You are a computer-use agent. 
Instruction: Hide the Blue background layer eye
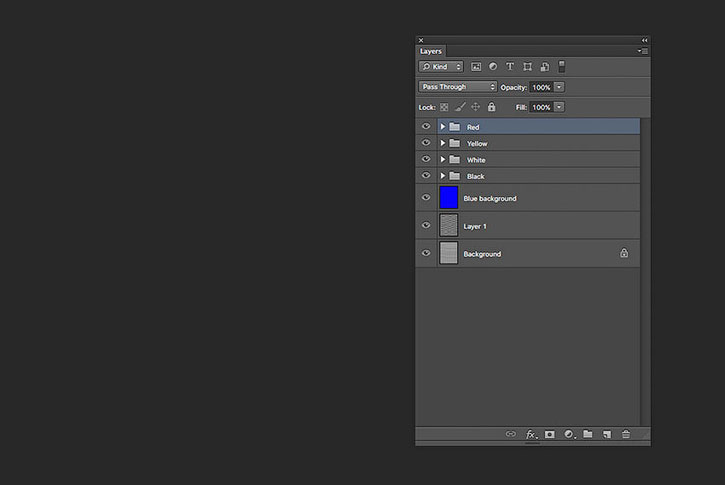pyautogui.click(x=426, y=197)
